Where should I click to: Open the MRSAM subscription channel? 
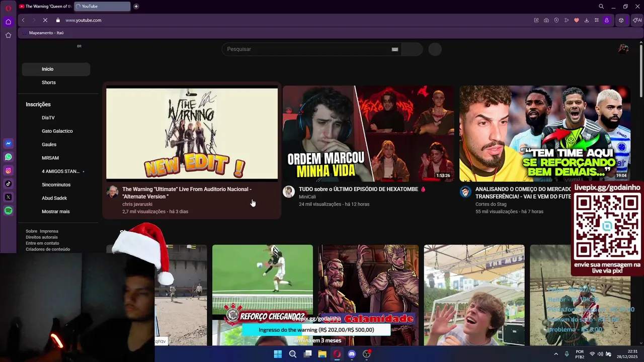pos(50,158)
